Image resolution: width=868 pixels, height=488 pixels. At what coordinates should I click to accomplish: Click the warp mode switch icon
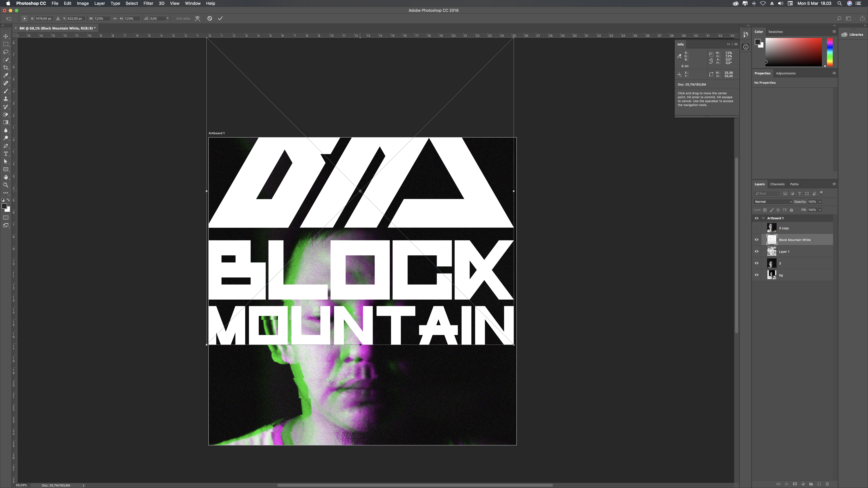pyautogui.click(x=197, y=19)
